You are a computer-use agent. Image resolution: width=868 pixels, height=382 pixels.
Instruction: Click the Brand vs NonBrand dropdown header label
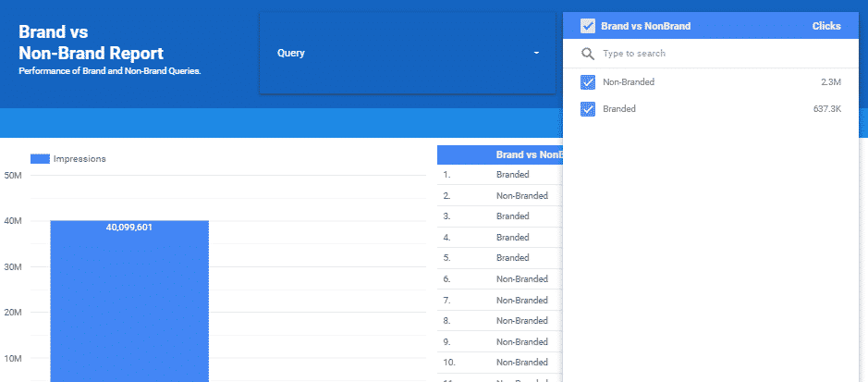tap(645, 26)
